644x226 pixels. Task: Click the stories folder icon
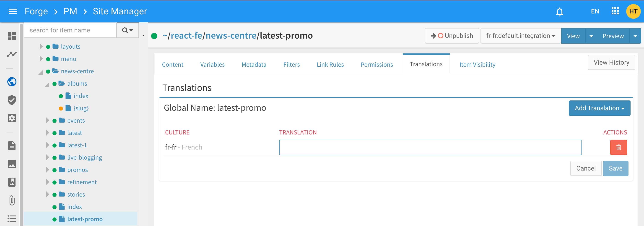pos(62,194)
